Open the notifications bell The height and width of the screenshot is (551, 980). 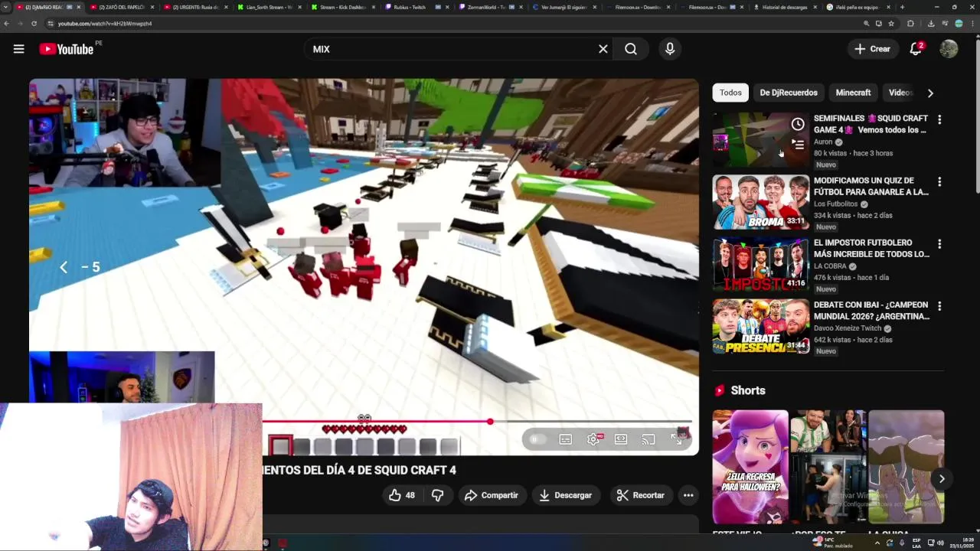click(916, 49)
